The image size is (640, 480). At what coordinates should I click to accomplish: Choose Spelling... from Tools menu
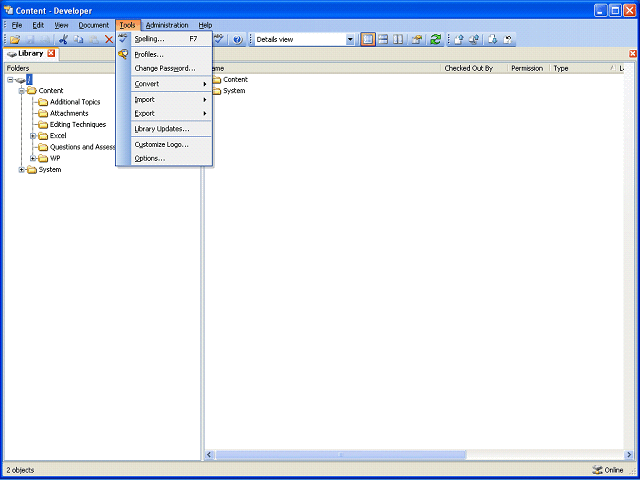coord(171,39)
